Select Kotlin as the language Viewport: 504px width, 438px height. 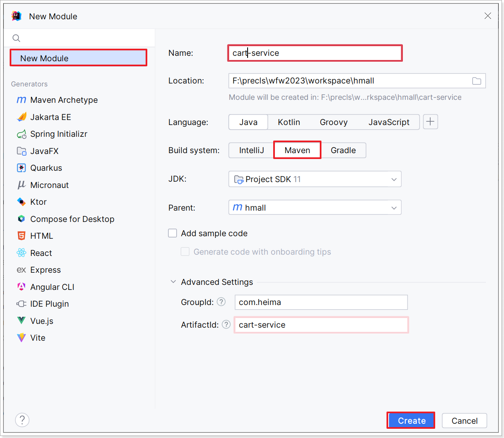[289, 122]
